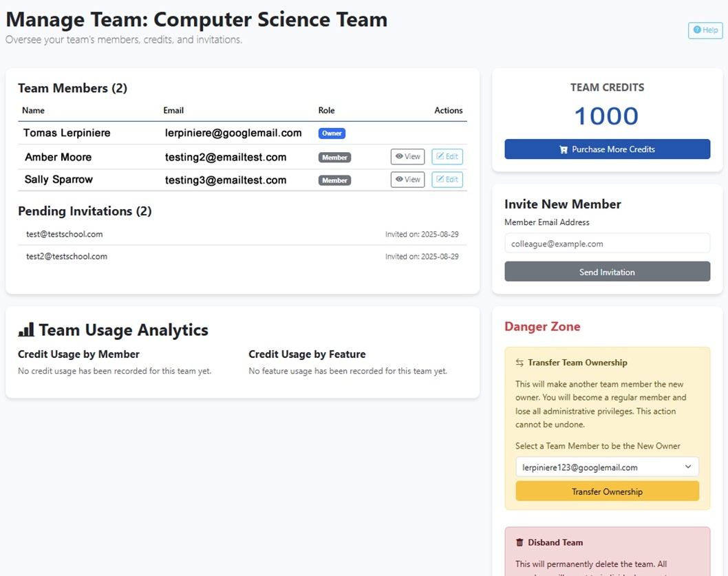Click the Purchase More Credits button
This screenshot has height=576, width=728.
coord(607,149)
